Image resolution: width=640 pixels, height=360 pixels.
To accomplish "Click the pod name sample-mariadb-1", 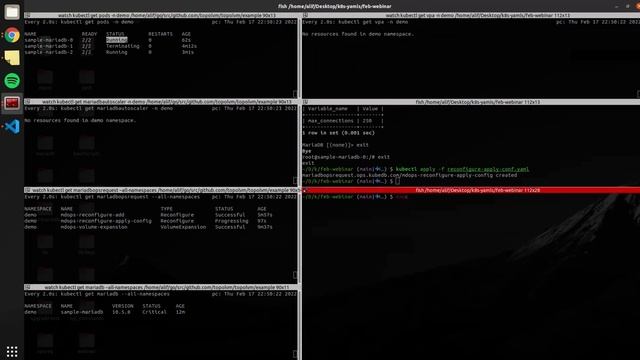I will pos(49,46).
